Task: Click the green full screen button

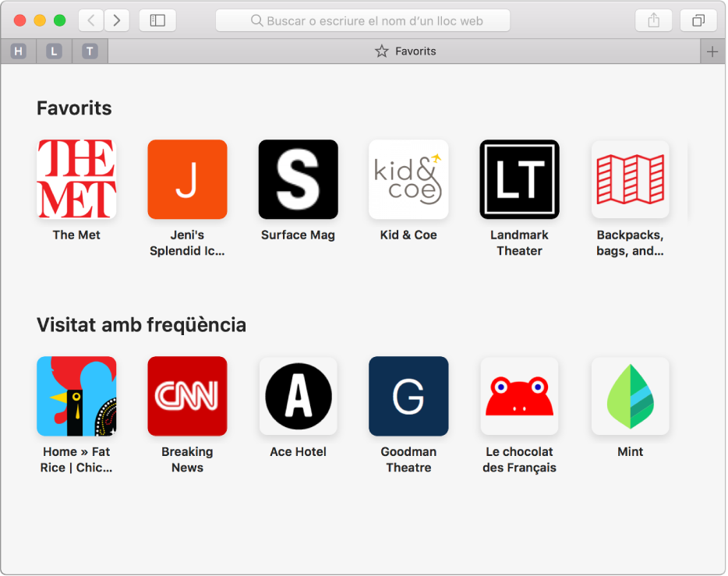Action: coord(59,20)
